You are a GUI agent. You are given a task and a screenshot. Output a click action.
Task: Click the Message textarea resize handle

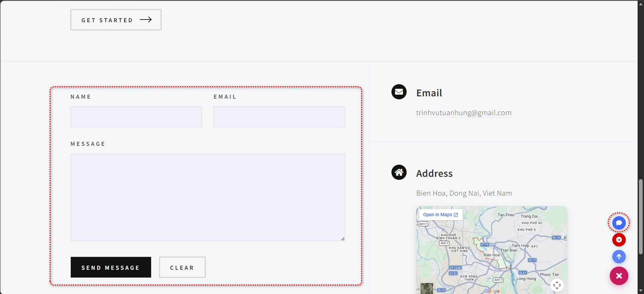pyautogui.click(x=343, y=239)
